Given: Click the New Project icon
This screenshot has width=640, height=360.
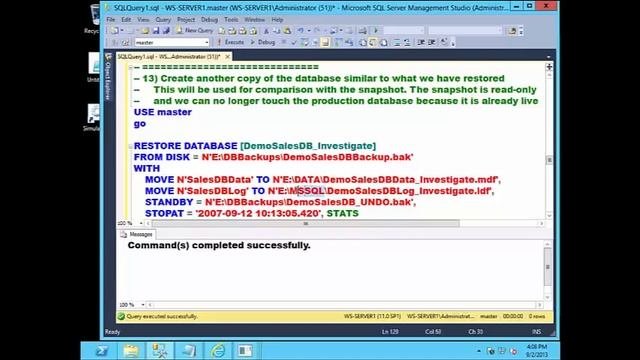Looking at the screenshot, I should tap(115, 31).
